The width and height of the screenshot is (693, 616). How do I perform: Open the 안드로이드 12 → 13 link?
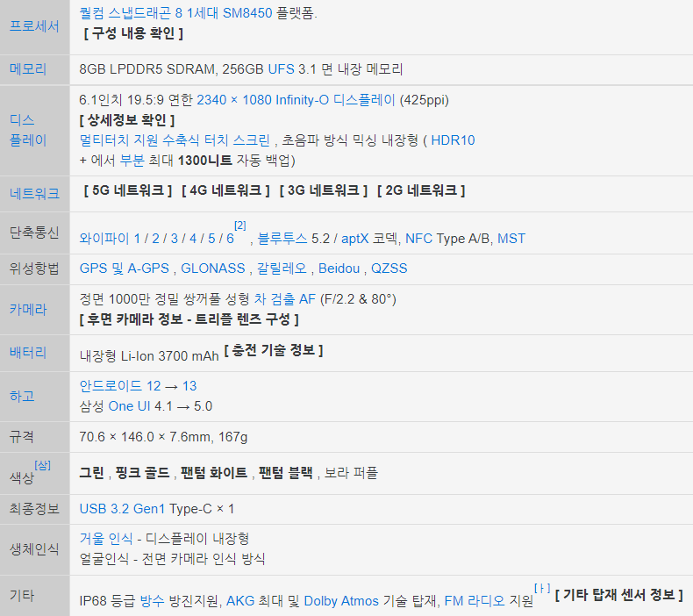138,386
